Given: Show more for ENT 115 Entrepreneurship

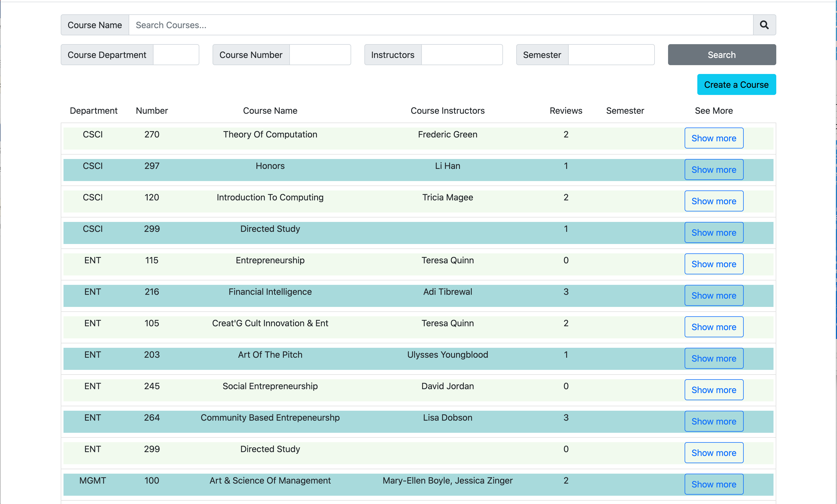Looking at the screenshot, I should pyautogui.click(x=714, y=264).
